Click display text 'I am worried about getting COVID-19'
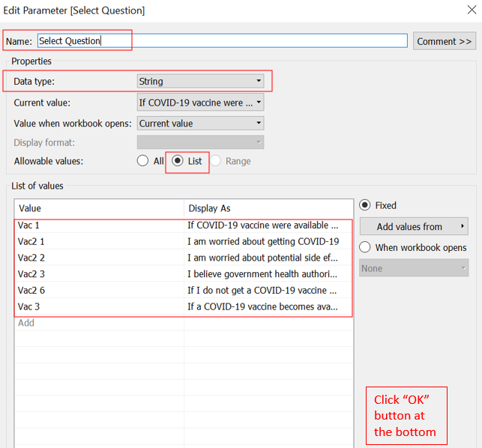The width and height of the screenshot is (482, 448). tap(263, 241)
